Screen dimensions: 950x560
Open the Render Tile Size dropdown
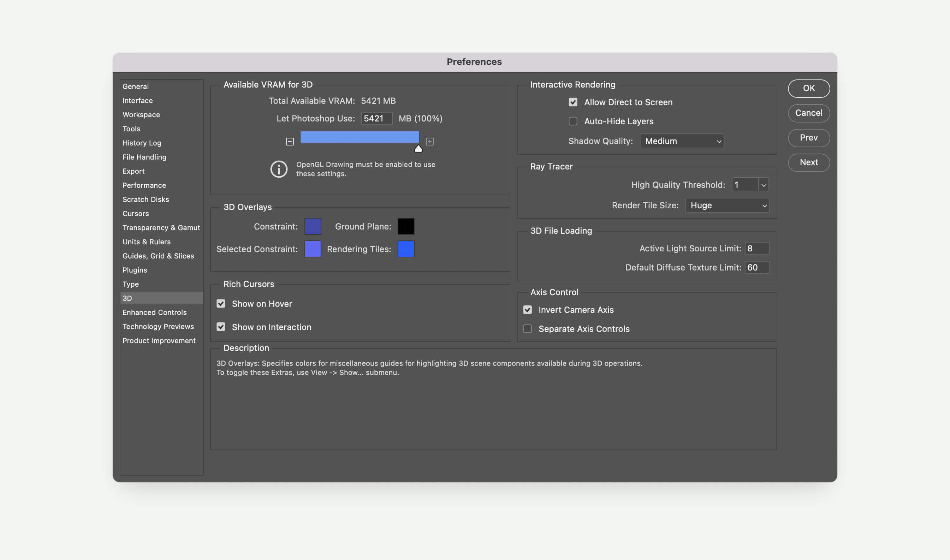pyautogui.click(x=727, y=205)
